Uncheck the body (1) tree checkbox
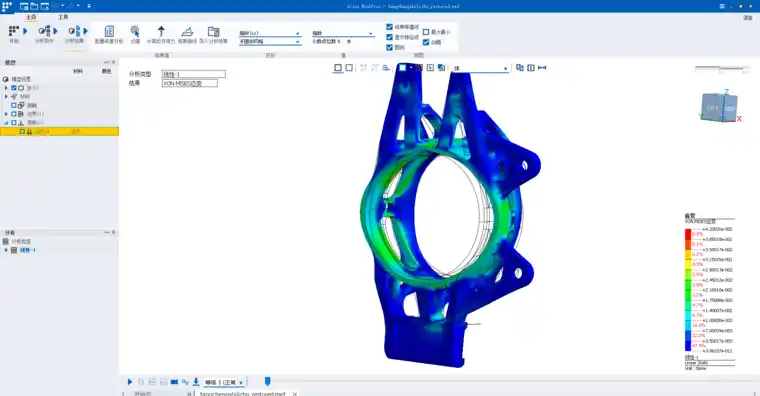Image resolution: width=760 pixels, height=396 pixels. pyautogui.click(x=14, y=88)
